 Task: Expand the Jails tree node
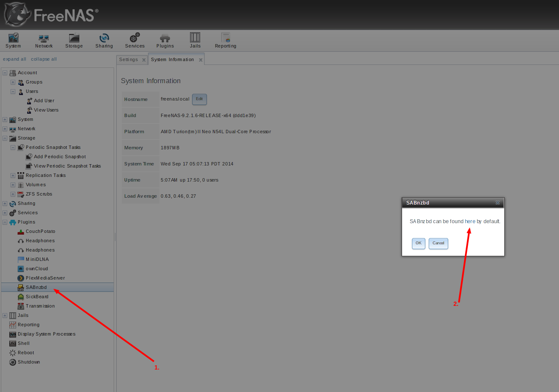point(5,316)
